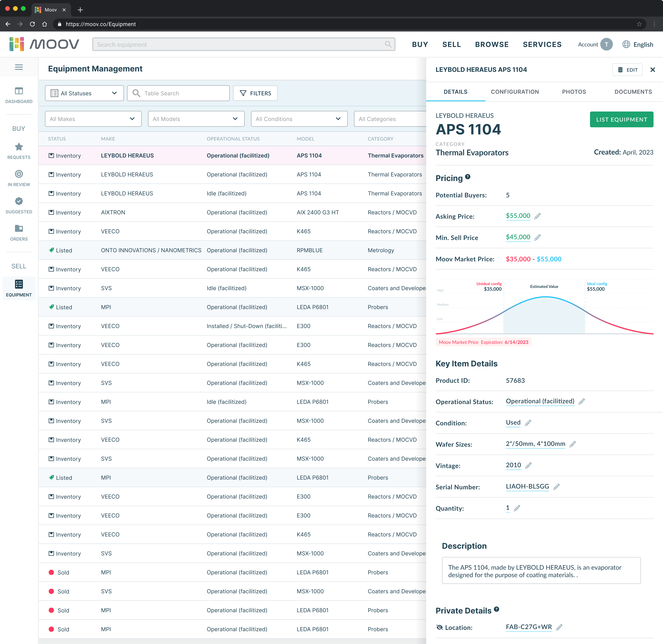
Task: Open the All Statuses dropdown
Action: (x=84, y=93)
